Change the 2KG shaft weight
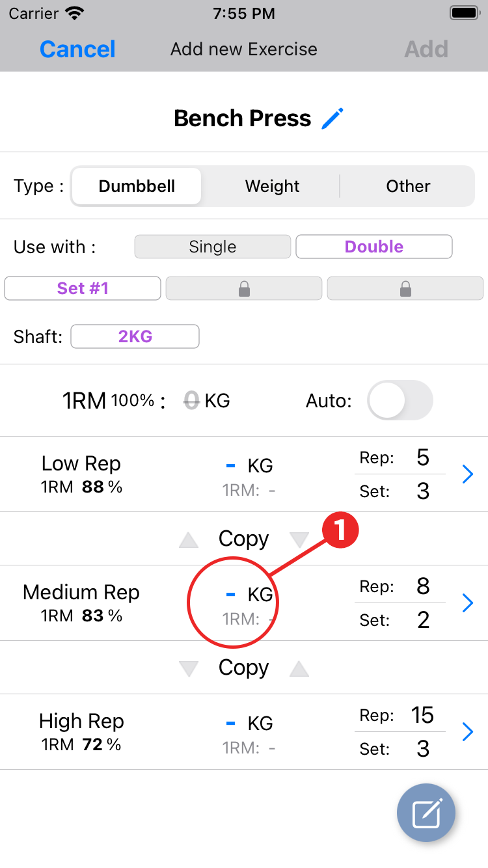 [135, 336]
